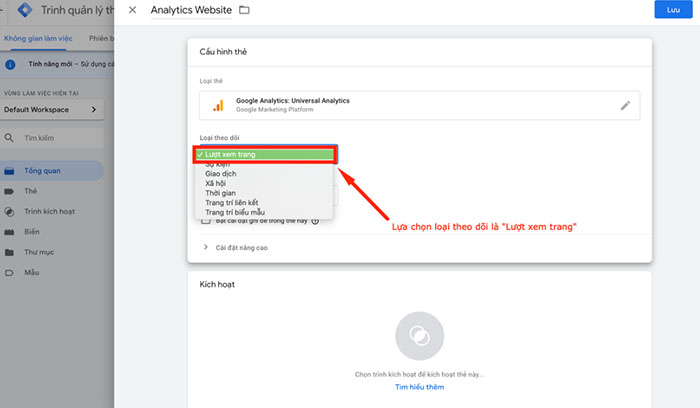700x408 pixels.
Task: Select Giao dịch from the list
Action: click(x=221, y=174)
